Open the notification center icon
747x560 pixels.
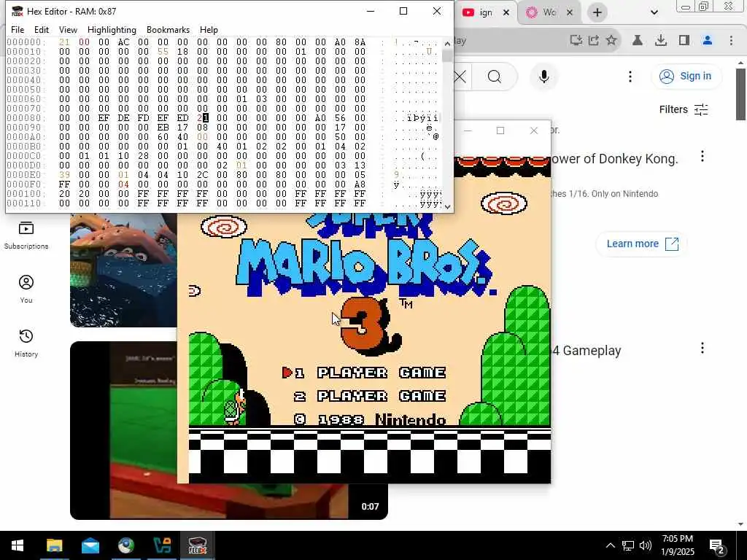pos(716,545)
